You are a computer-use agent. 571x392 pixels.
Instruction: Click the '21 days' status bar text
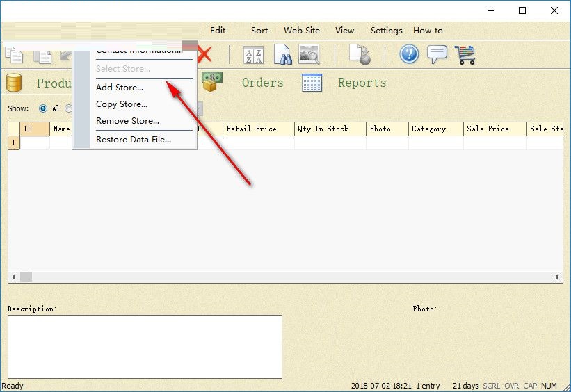point(465,386)
